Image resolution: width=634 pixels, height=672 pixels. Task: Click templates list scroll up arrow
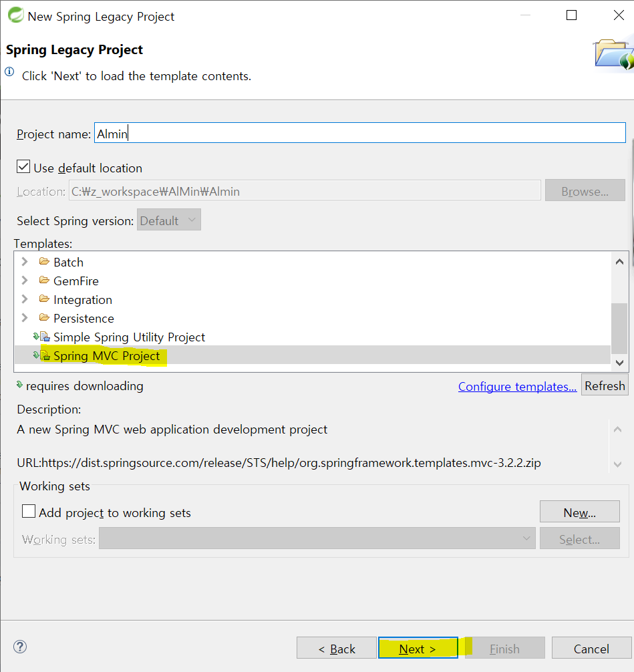click(619, 261)
